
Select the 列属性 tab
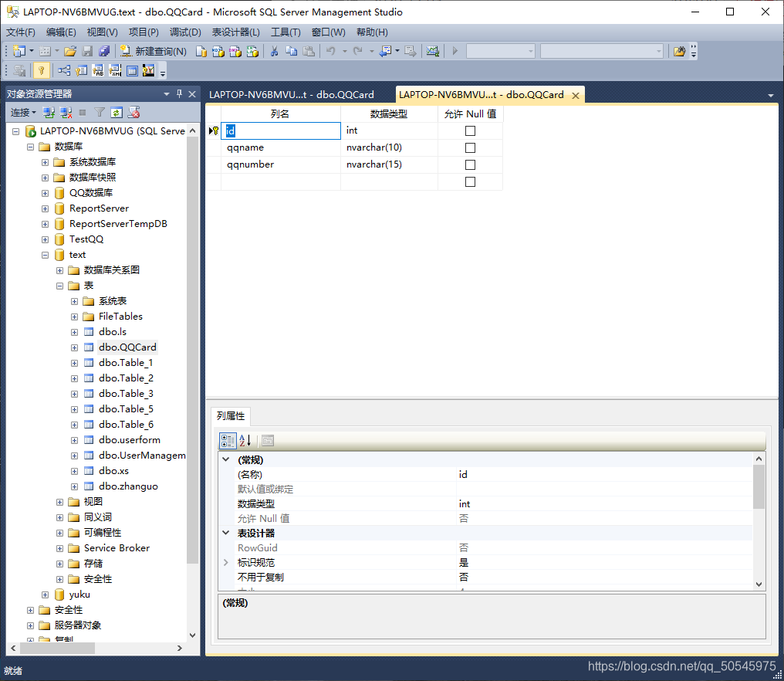tap(231, 416)
